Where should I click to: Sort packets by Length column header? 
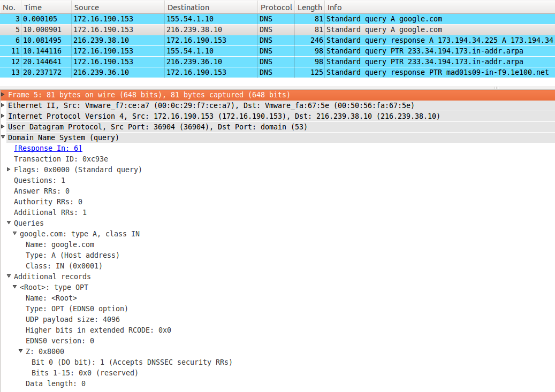pyautogui.click(x=310, y=7)
